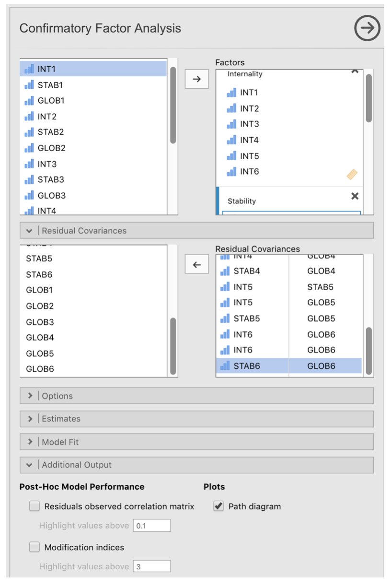Uncheck the Path diagram option
The width and height of the screenshot is (391, 588).
click(x=218, y=506)
